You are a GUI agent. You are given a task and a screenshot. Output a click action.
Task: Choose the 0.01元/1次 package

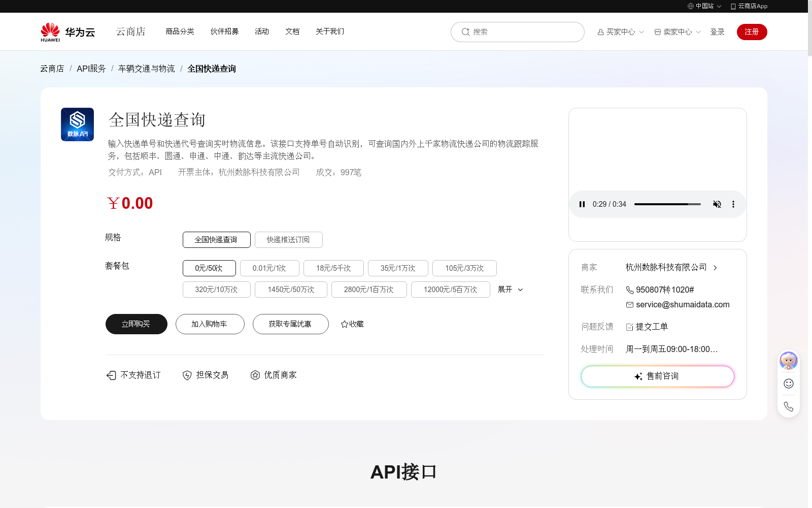pyautogui.click(x=269, y=268)
